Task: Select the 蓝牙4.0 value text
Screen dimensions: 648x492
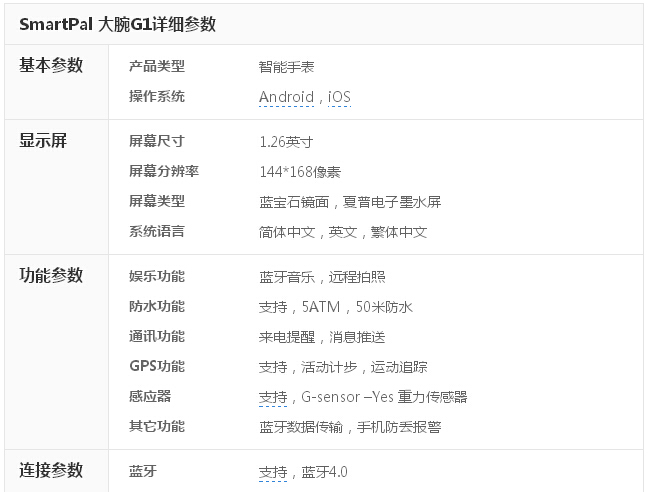Action: point(324,472)
